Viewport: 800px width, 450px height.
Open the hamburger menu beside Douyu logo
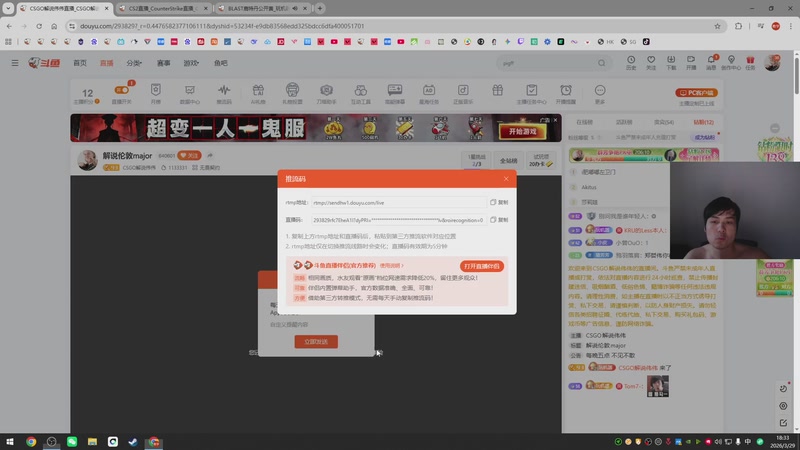[15, 63]
